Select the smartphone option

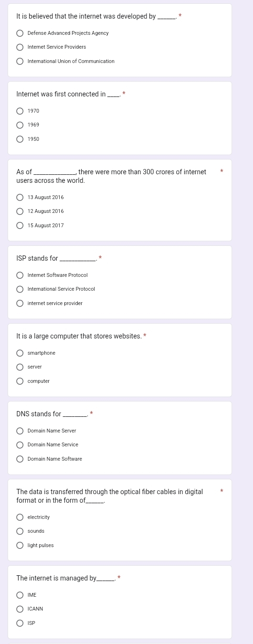click(20, 353)
